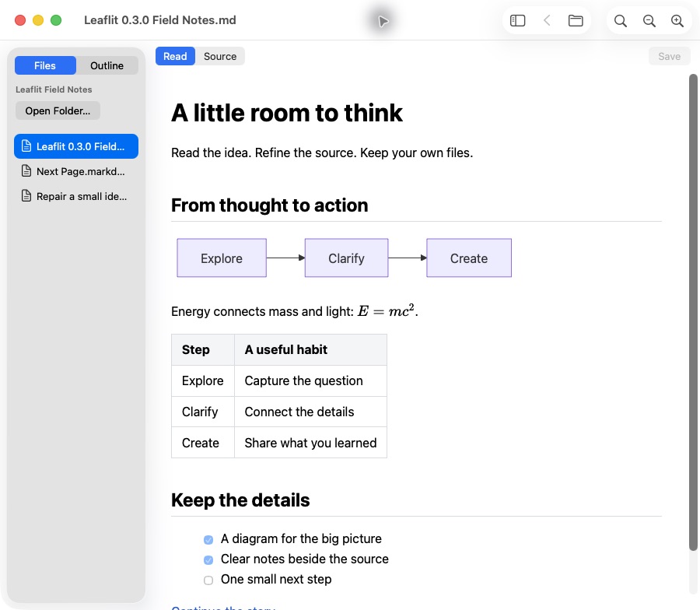Click the 'Step' table header cell

203,349
